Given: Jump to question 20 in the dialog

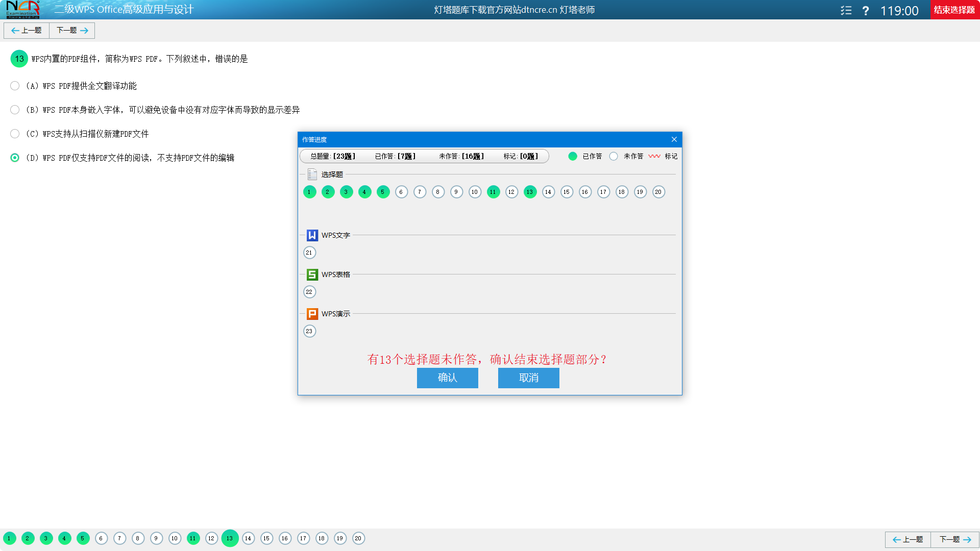Looking at the screenshot, I should point(658,192).
